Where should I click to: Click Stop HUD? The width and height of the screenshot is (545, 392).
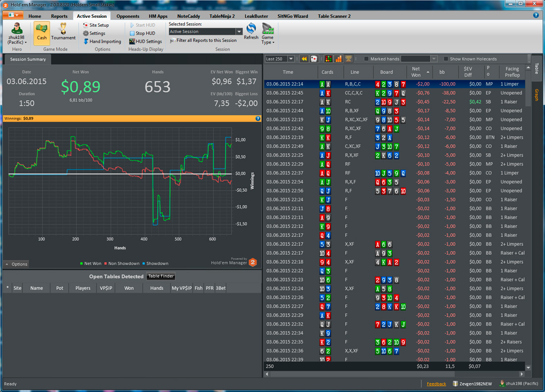click(143, 33)
